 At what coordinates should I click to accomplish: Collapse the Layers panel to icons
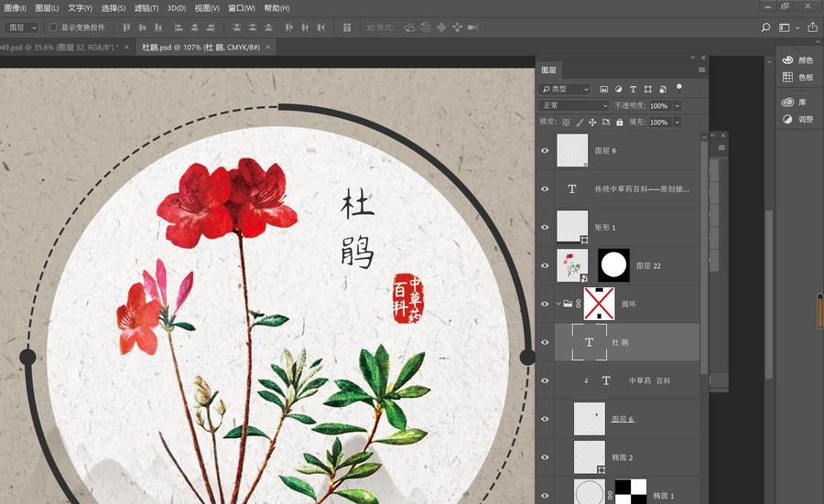click(x=693, y=58)
